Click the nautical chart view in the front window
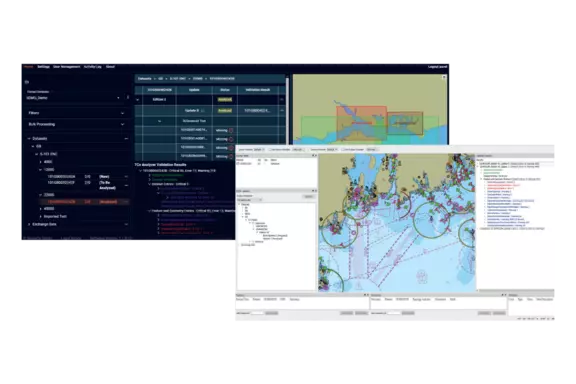 (x=397, y=223)
